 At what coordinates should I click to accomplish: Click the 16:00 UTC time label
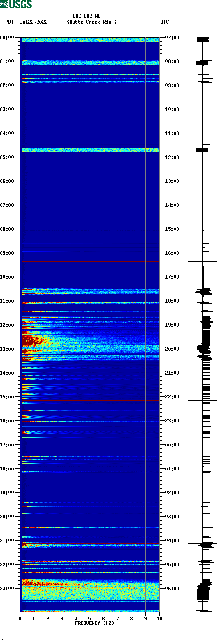pyautogui.click(x=172, y=253)
